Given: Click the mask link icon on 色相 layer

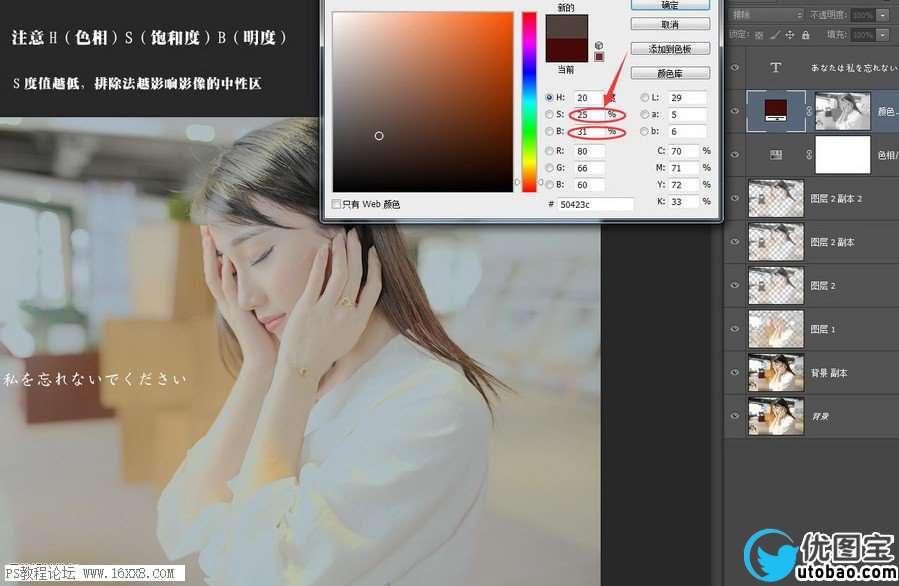Looking at the screenshot, I should pyautogui.click(x=809, y=155).
